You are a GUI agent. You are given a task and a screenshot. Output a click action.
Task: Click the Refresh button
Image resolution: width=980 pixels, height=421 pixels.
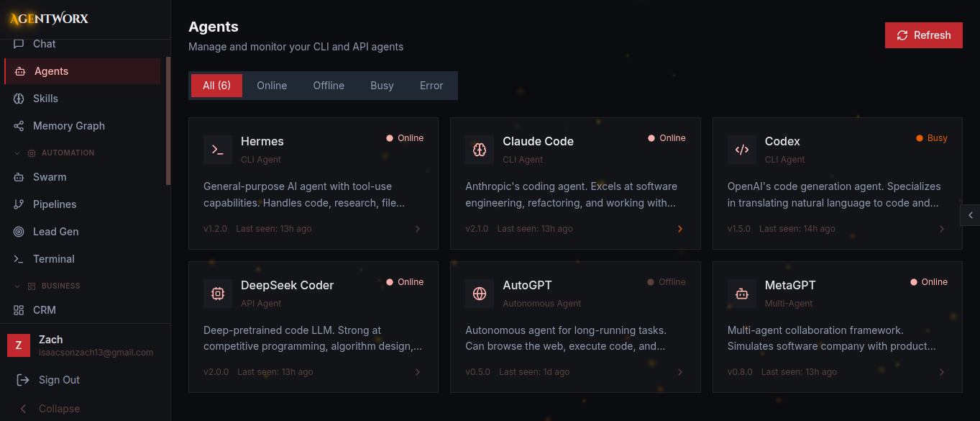tap(924, 35)
